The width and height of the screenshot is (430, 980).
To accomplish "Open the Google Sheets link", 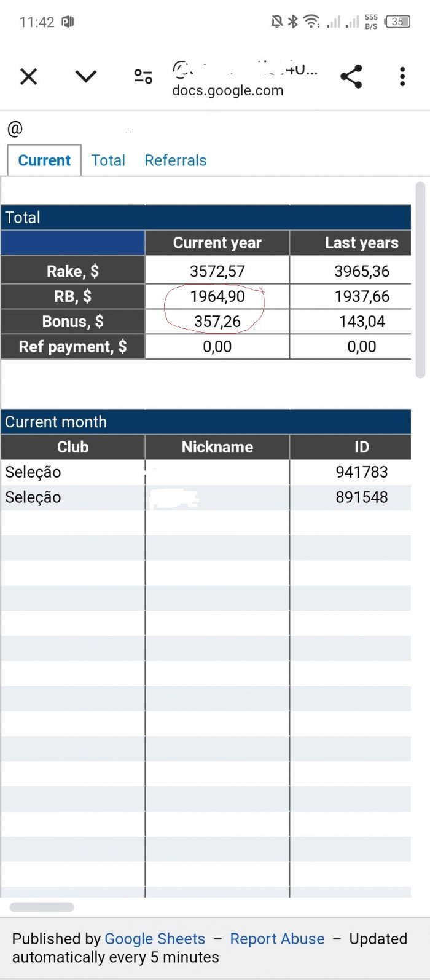I will [x=155, y=939].
